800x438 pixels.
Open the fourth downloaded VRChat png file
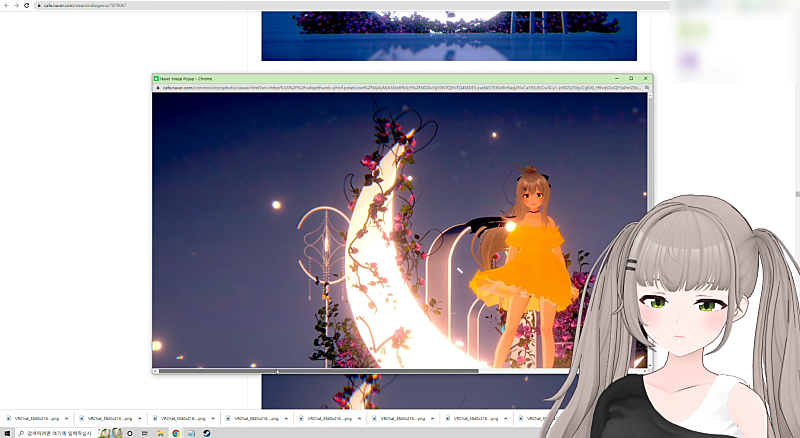coord(255,418)
